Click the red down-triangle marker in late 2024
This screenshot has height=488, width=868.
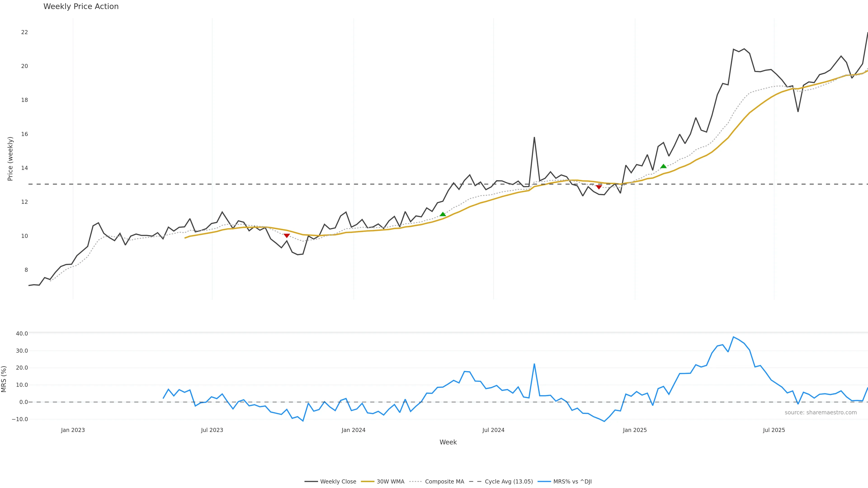point(599,187)
